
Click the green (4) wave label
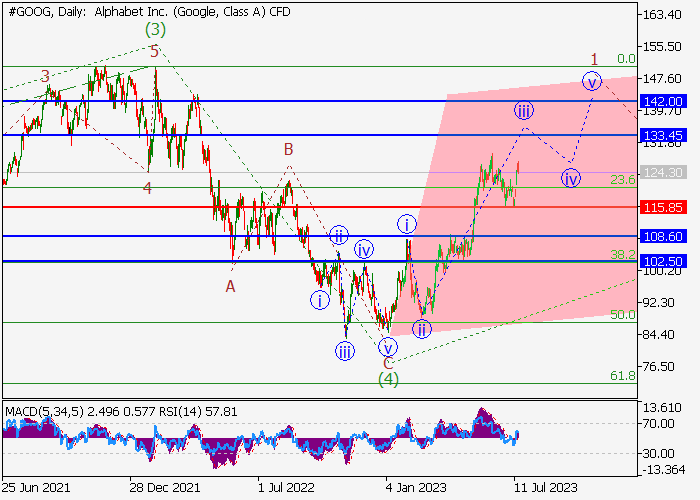tap(388, 379)
